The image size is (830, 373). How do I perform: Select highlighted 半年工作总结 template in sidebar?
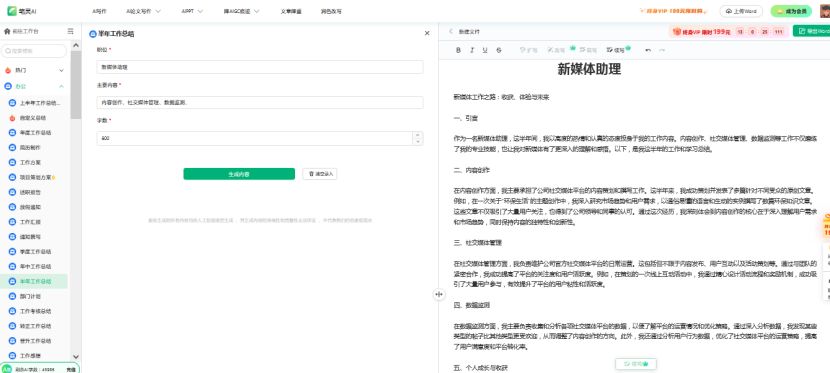pyautogui.click(x=34, y=281)
